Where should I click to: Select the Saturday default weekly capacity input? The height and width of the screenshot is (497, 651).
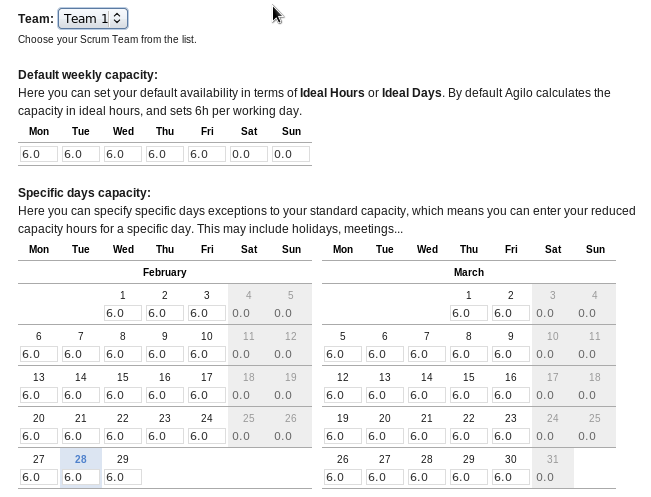[249, 154]
